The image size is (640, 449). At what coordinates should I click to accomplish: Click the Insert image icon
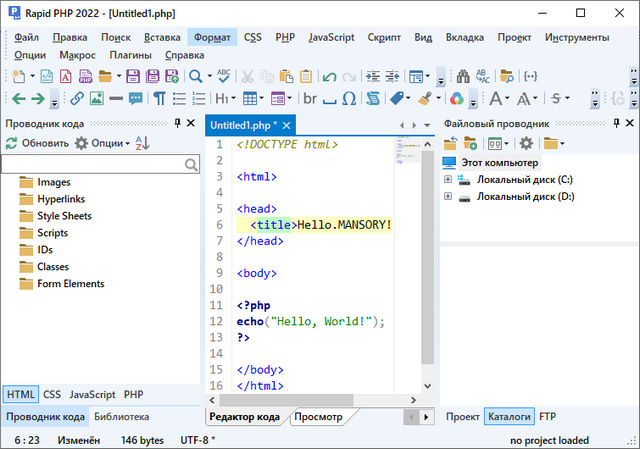point(96,99)
